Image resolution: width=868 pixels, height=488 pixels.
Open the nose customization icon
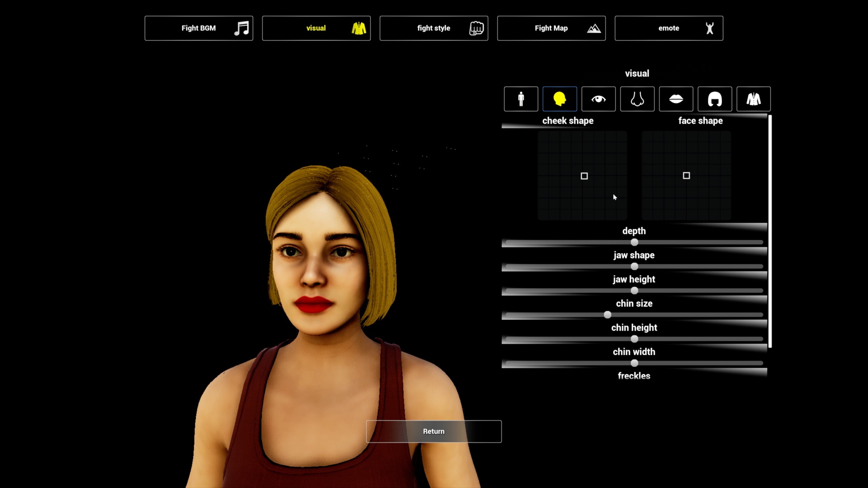pos(637,99)
